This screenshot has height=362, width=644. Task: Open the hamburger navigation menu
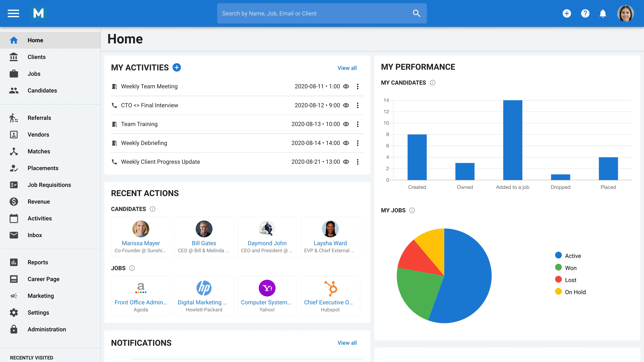click(13, 13)
